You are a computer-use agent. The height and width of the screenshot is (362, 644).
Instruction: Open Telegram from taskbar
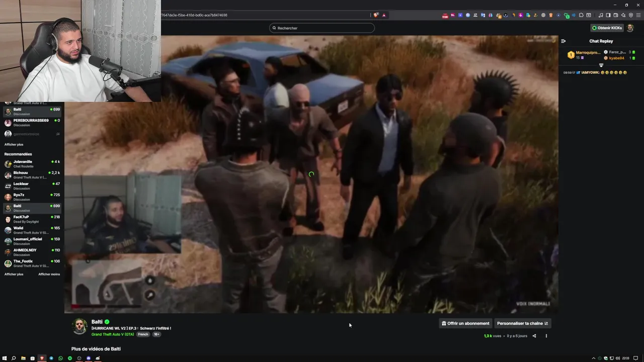coord(51,358)
